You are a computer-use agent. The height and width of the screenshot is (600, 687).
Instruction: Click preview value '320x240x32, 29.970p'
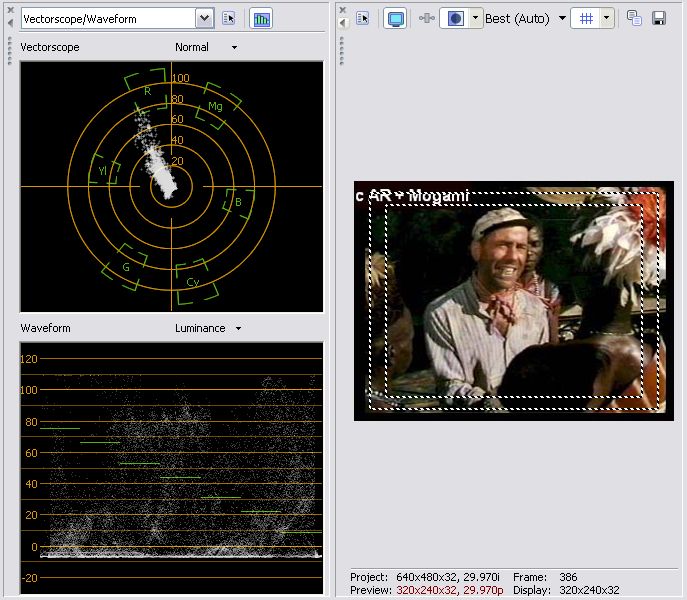(450, 590)
